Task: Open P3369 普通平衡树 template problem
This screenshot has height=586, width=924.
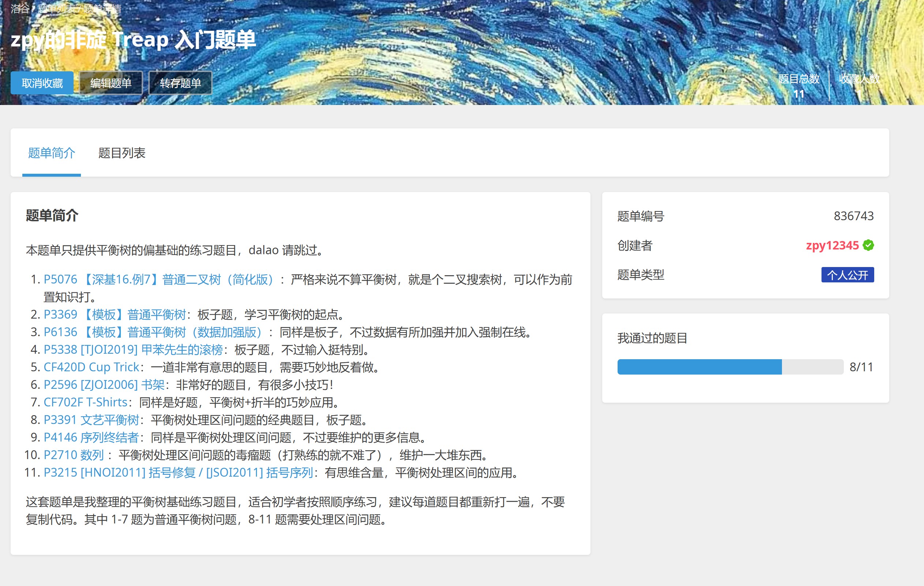Action: pos(115,315)
